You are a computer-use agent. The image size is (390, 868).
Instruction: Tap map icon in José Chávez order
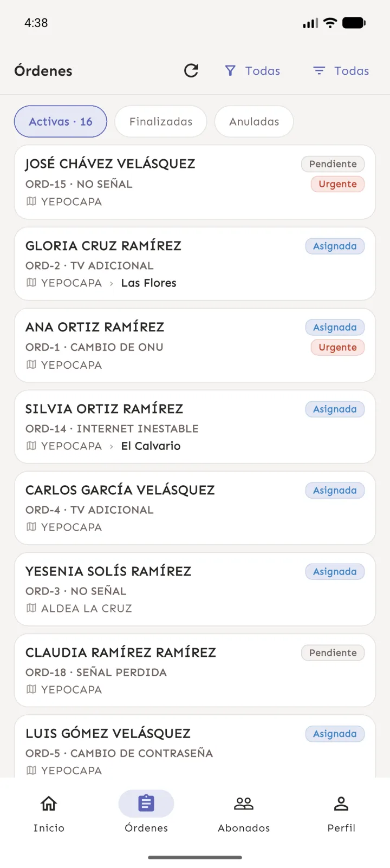31,201
